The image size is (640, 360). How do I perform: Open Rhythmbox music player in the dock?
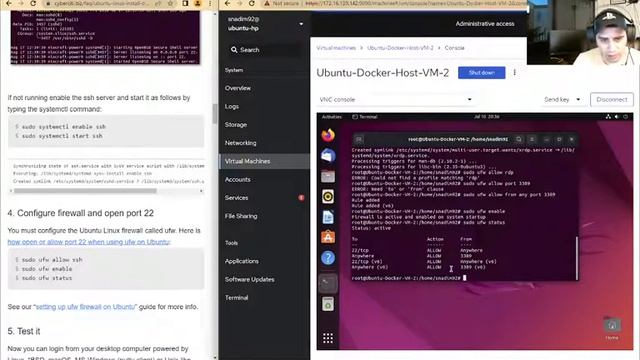328,197
